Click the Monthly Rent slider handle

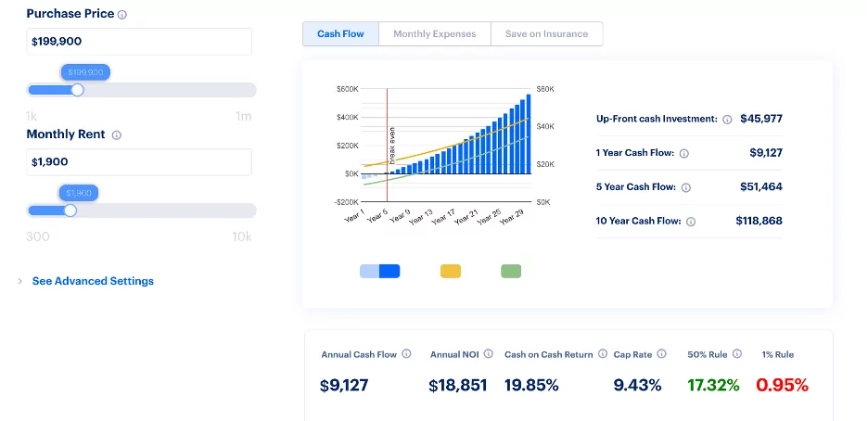pyautogui.click(x=70, y=210)
